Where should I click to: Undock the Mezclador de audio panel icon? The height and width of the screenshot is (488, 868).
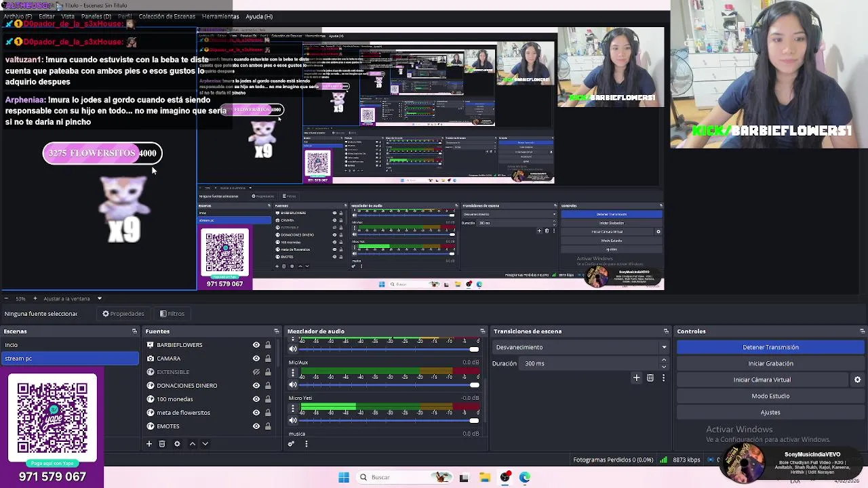(x=482, y=331)
